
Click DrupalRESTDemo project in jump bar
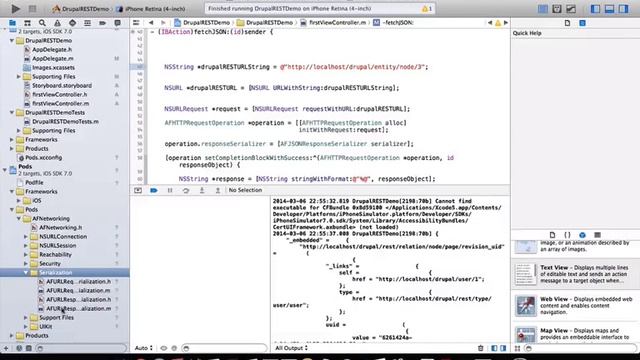(202, 23)
